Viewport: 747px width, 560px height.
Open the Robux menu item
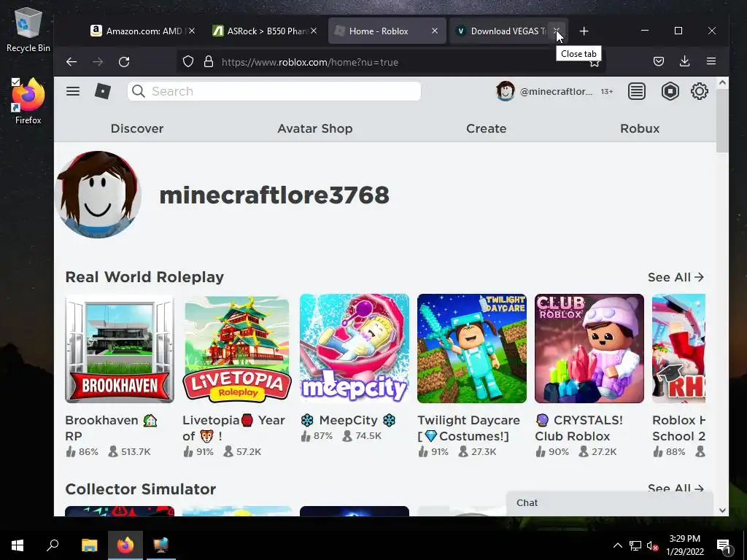click(x=640, y=128)
